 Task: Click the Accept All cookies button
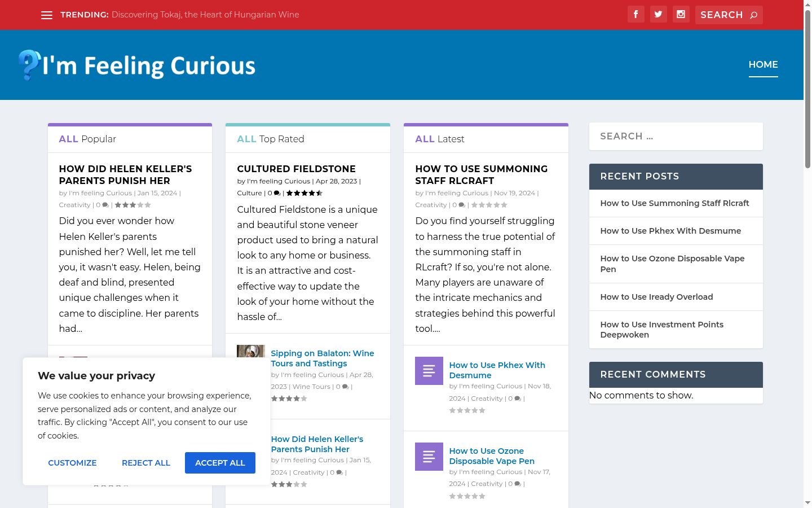pos(220,463)
